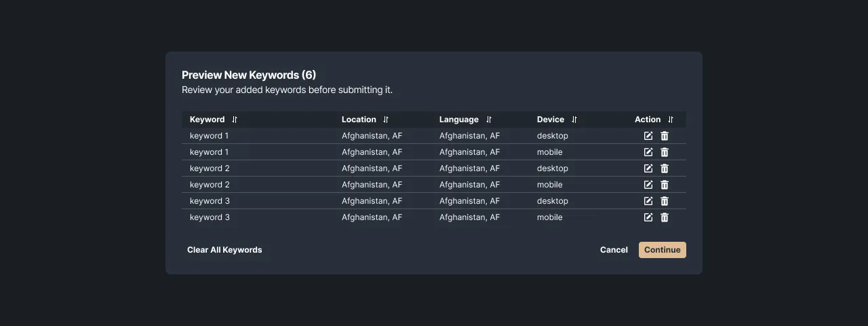Delete the keyword 2 mobile row
Viewport: 868px width, 326px height.
665,185
